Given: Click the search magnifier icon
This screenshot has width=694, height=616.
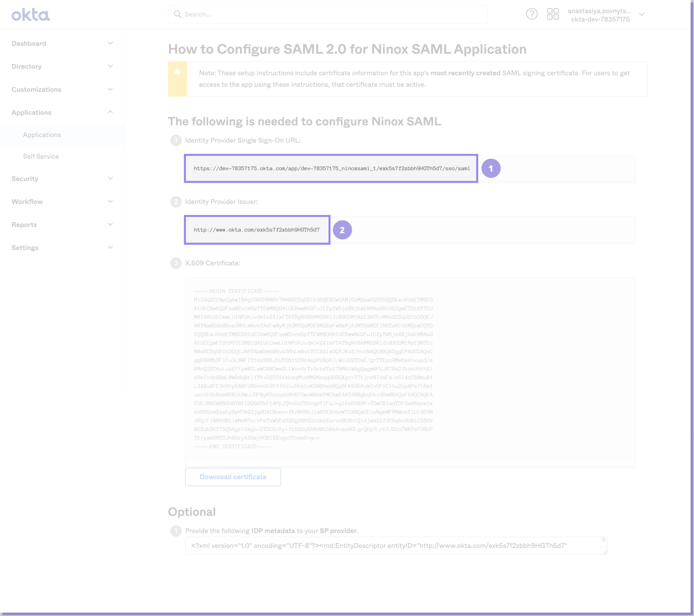Looking at the screenshot, I should (x=178, y=14).
